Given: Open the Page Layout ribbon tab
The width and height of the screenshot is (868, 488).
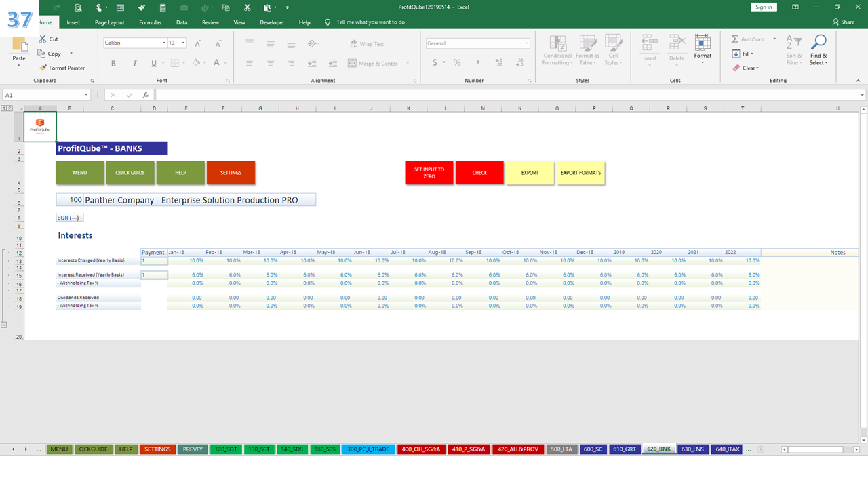Looking at the screenshot, I should (x=109, y=22).
